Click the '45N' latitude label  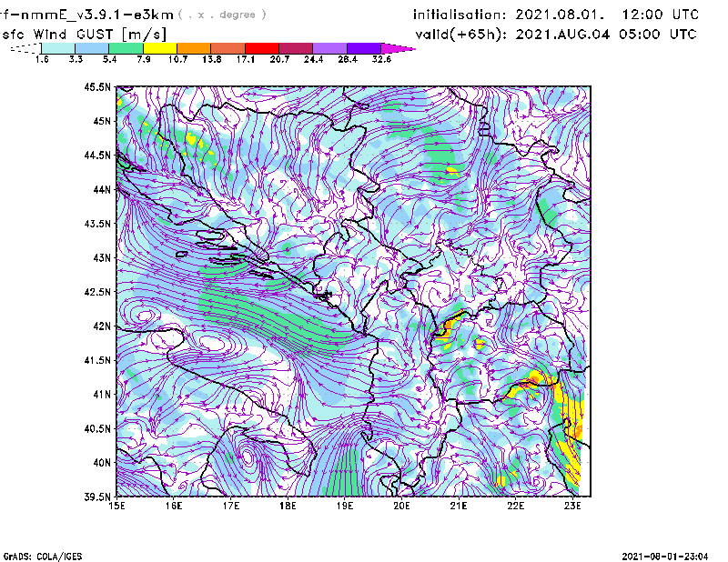(102, 121)
